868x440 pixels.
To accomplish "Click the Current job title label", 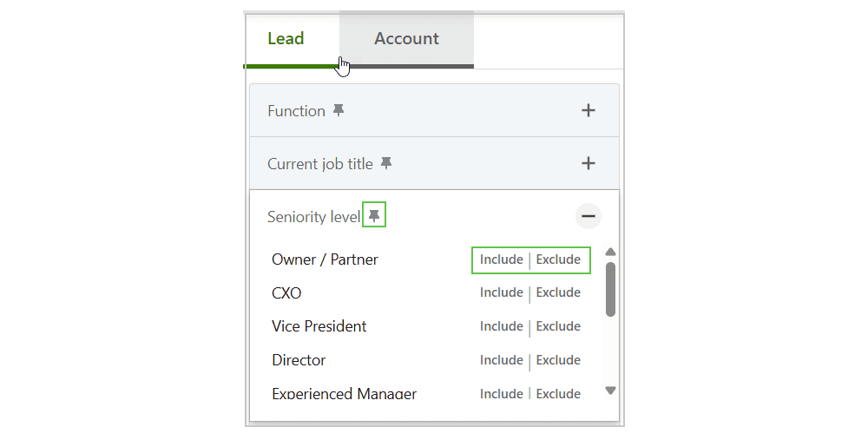I will pyautogui.click(x=320, y=164).
